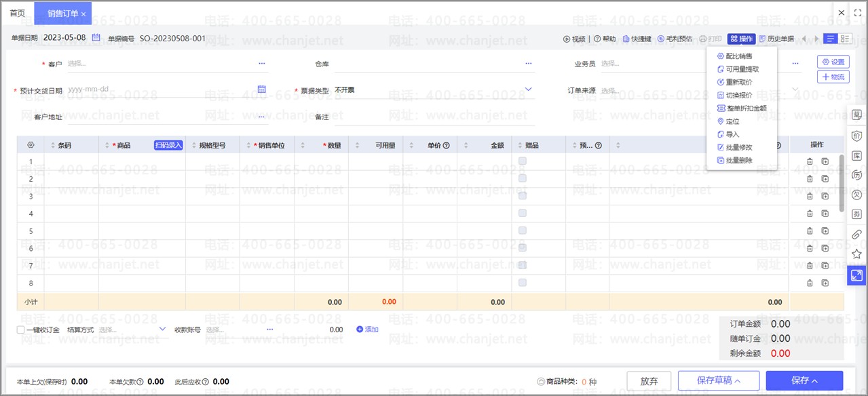Expand the 票据类型 dropdown
868x396 pixels.
528,90
